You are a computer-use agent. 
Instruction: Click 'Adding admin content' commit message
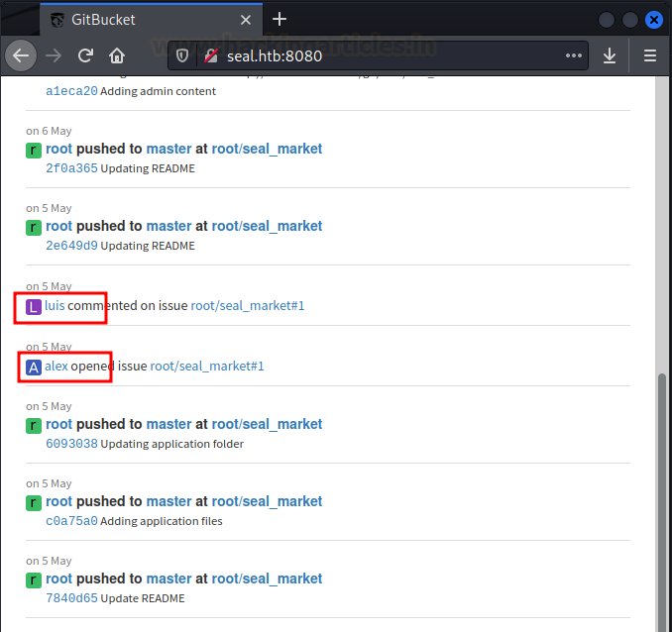point(159,91)
